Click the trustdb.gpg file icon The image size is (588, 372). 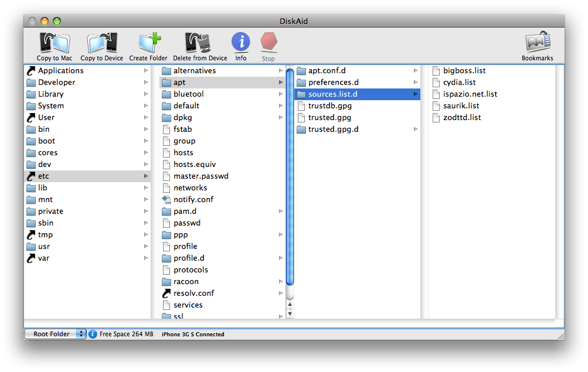[x=301, y=106]
